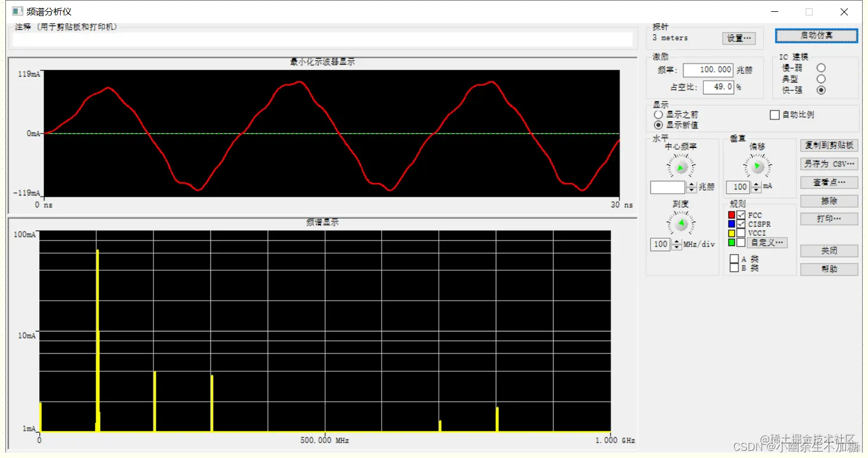Image resolution: width=868 pixels, height=458 pixels.
Task: Click the 偏移 mA spinner arrows
Action: point(756,187)
